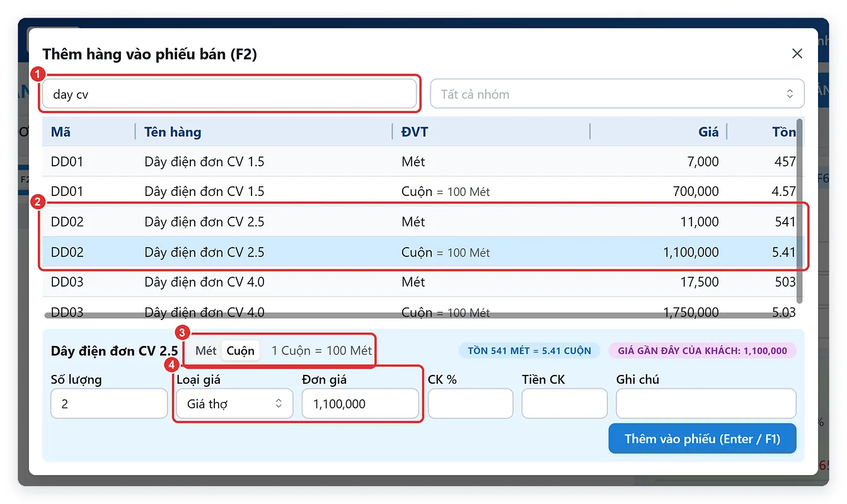Select row DD01 CV 1.5 priced 700,000
The height and width of the screenshot is (504, 847).
point(419,192)
